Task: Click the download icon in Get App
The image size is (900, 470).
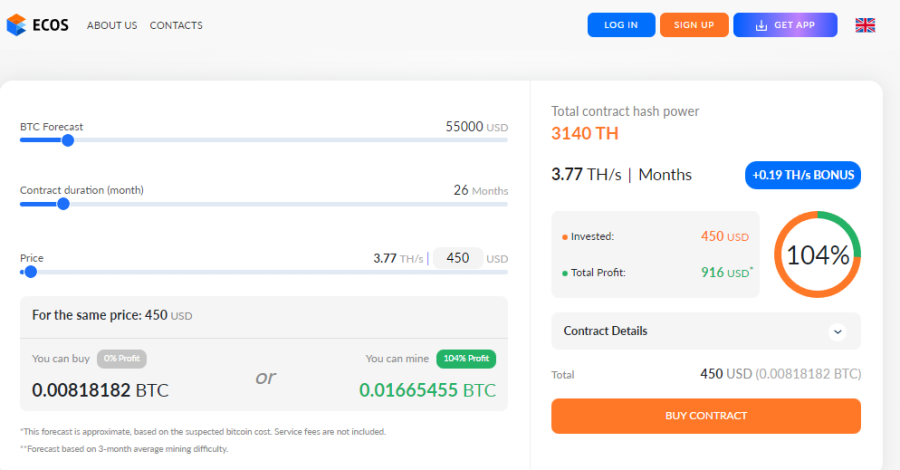Action: click(761, 25)
